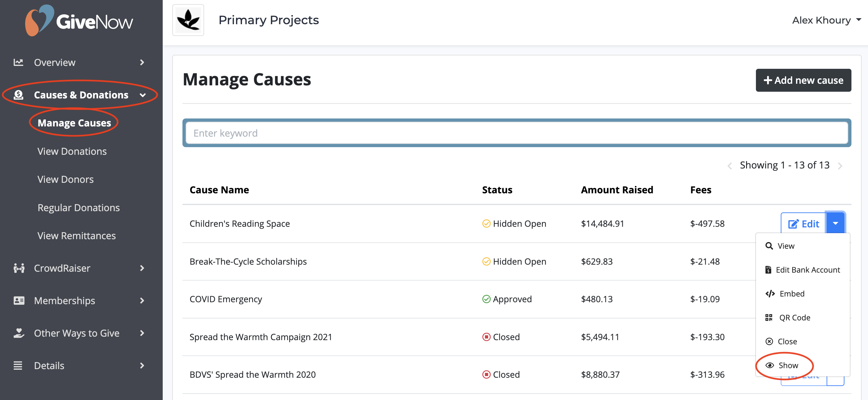Choose View from the cause menu
868x400 pixels.
[780, 246]
